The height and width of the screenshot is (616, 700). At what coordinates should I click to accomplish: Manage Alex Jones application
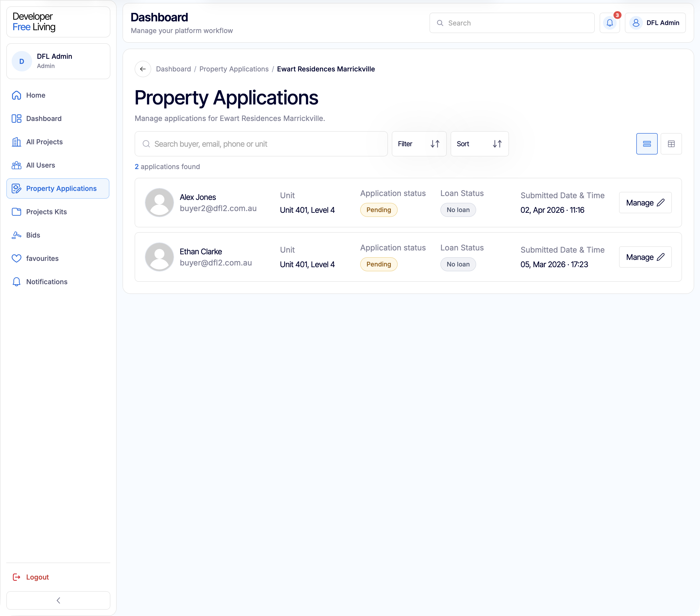coord(645,203)
